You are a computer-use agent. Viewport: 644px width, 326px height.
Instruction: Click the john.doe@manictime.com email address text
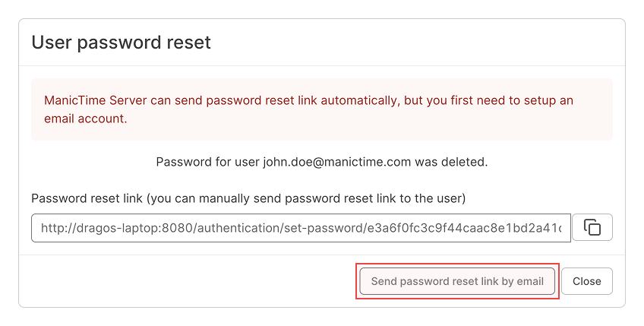[347, 162]
